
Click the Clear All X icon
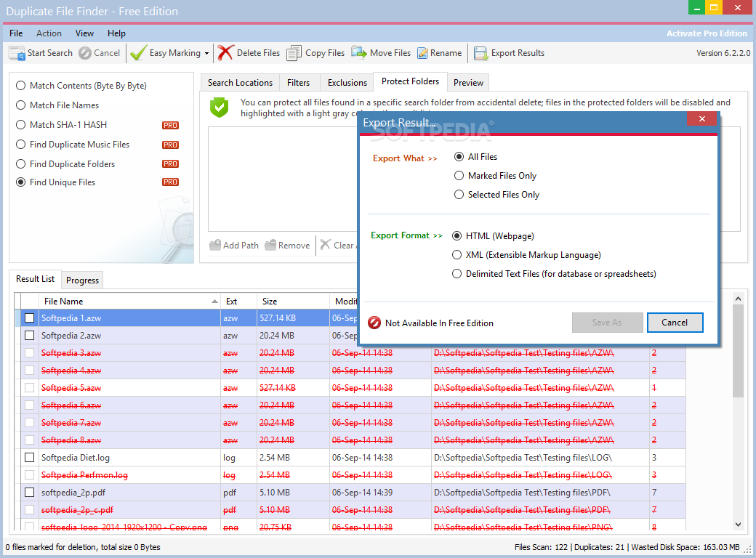point(326,245)
